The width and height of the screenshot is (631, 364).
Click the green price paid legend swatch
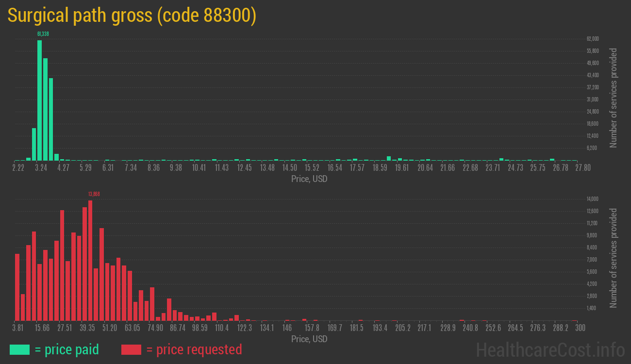[19, 349]
